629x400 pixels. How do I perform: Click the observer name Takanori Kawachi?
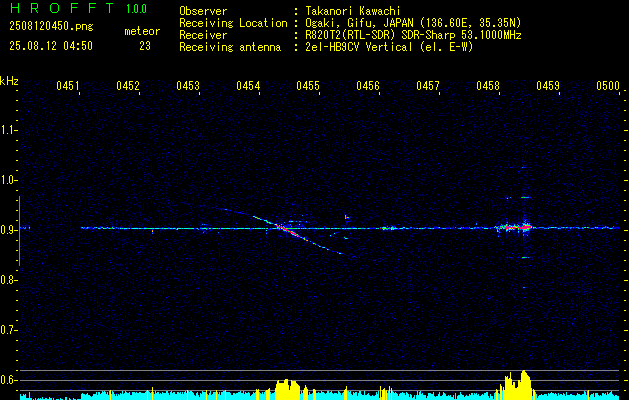353,11
